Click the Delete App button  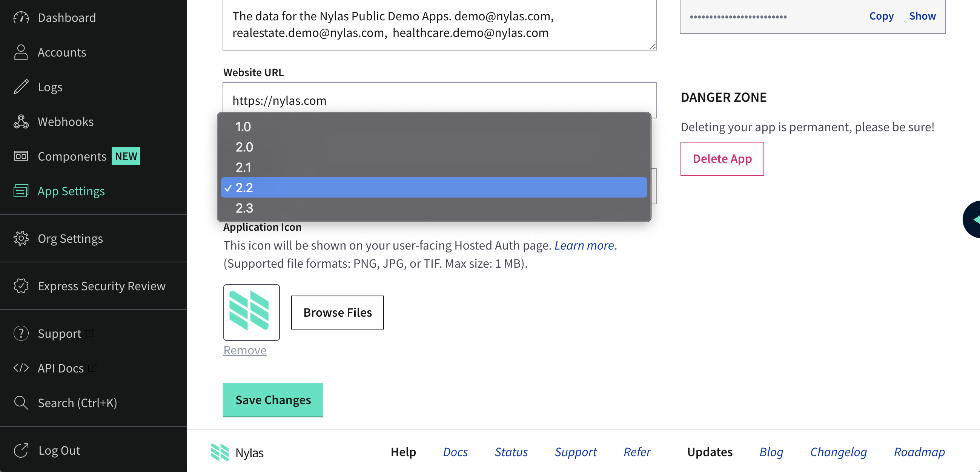[x=722, y=159]
